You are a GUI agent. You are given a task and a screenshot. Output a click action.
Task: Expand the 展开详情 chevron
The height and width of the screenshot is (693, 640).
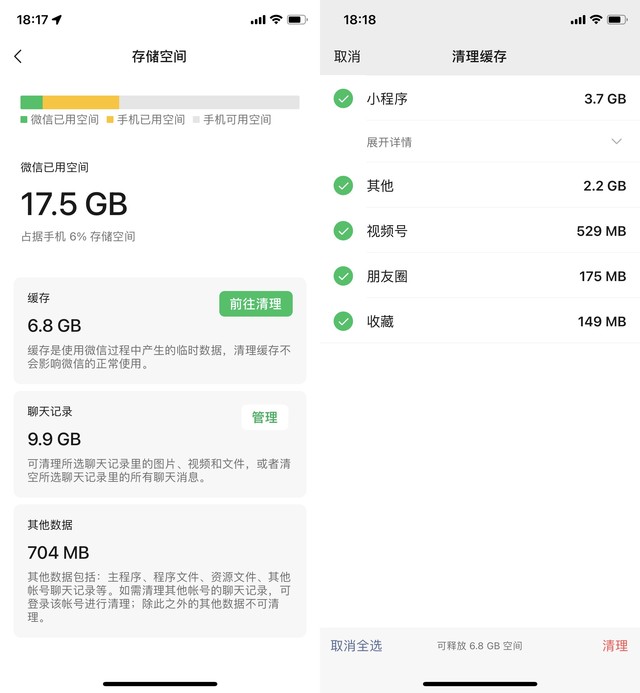(x=617, y=141)
